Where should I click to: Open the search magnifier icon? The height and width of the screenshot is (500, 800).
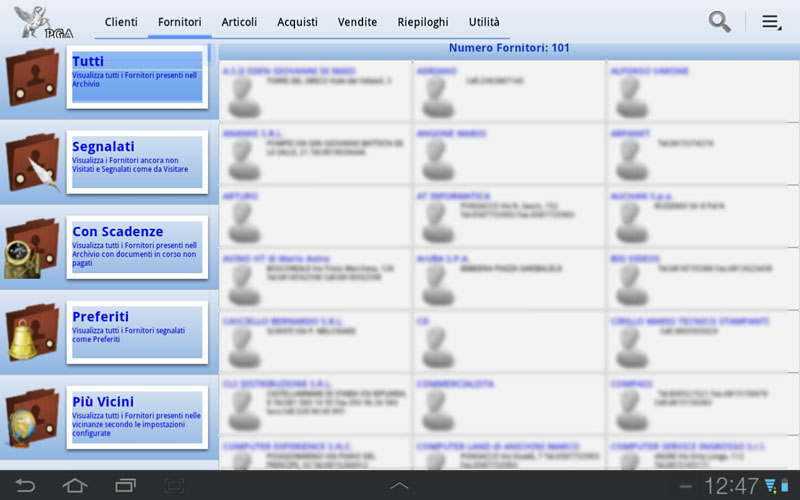[x=719, y=22]
